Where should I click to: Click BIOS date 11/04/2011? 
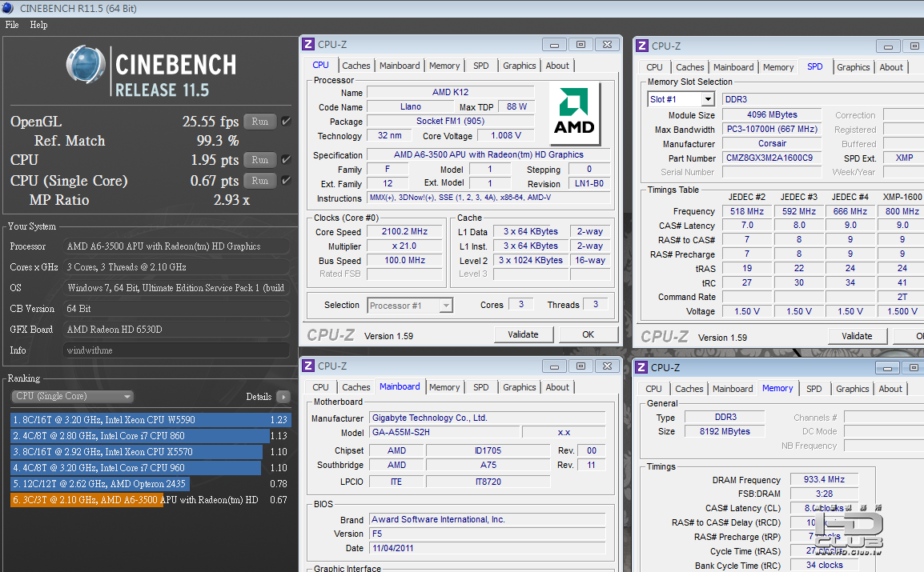487,548
